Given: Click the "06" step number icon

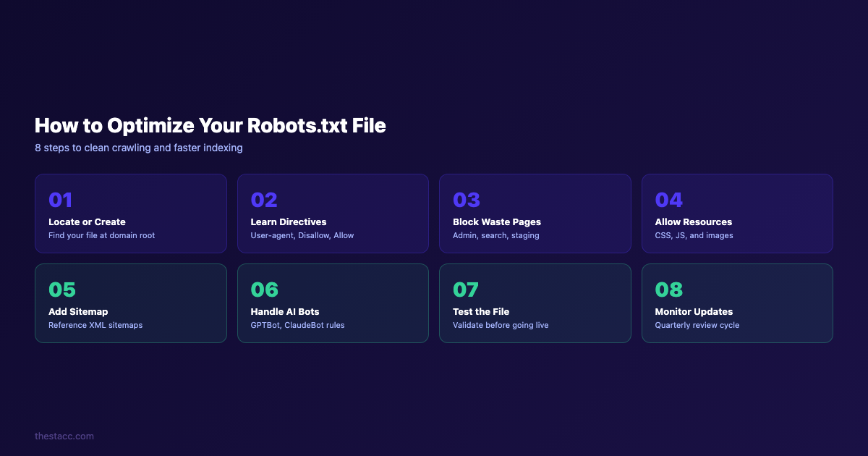Looking at the screenshot, I should tap(264, 290).
